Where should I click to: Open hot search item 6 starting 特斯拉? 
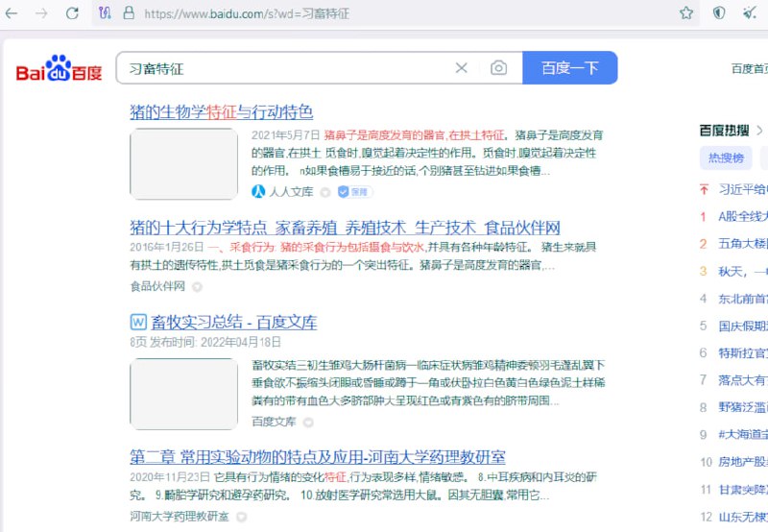coord(743,353)
